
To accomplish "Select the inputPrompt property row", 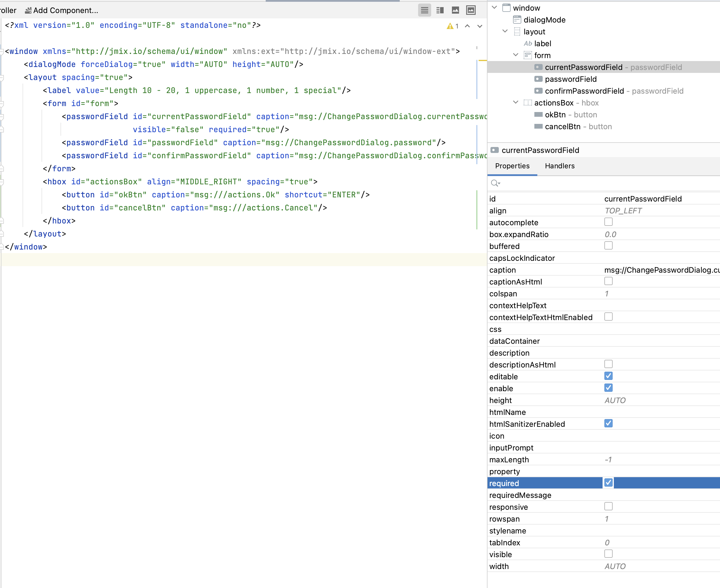I will click(x=603, y=448).
